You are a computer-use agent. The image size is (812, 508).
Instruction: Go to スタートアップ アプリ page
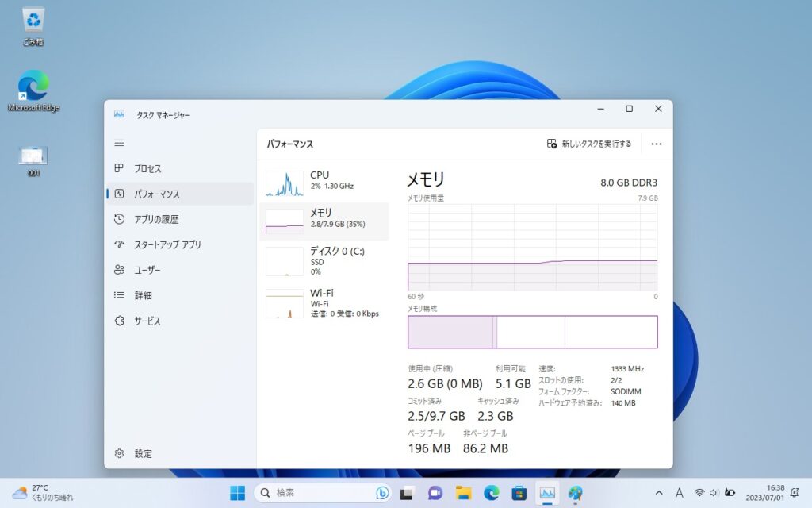[167, 244]
